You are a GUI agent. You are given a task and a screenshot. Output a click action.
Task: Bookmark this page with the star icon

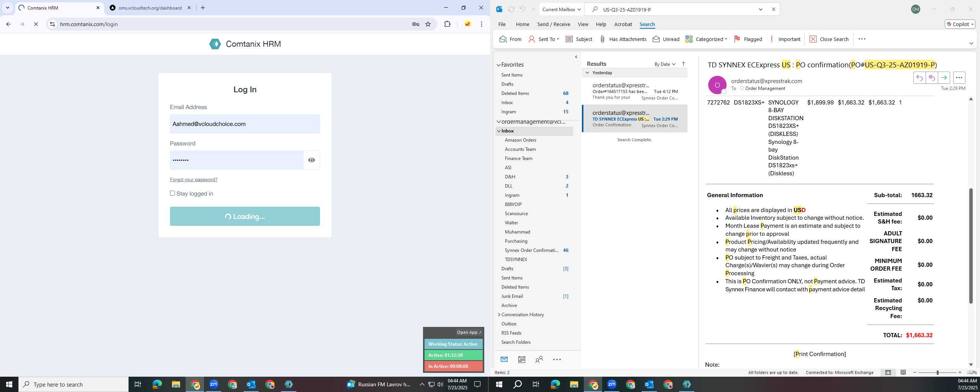(428, 24)
